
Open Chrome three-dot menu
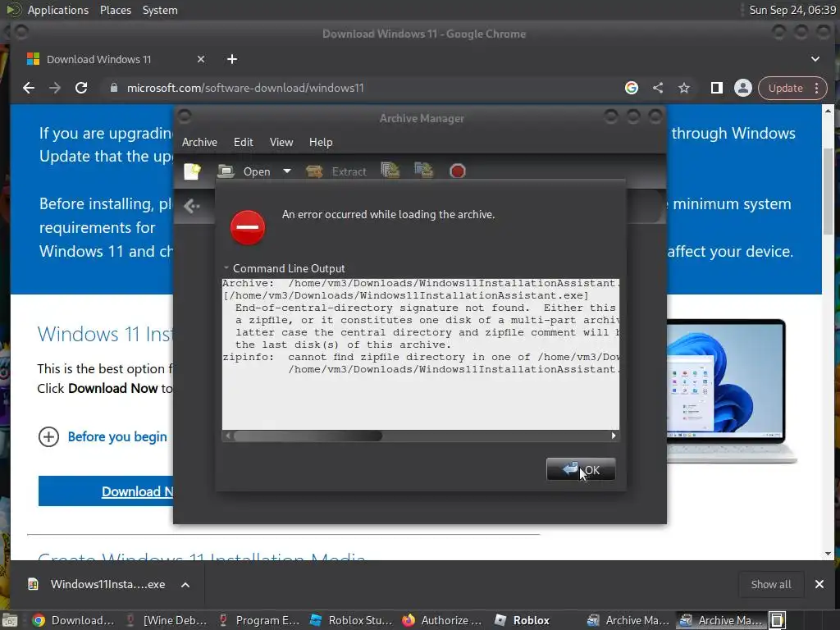(x=817, y=88)
